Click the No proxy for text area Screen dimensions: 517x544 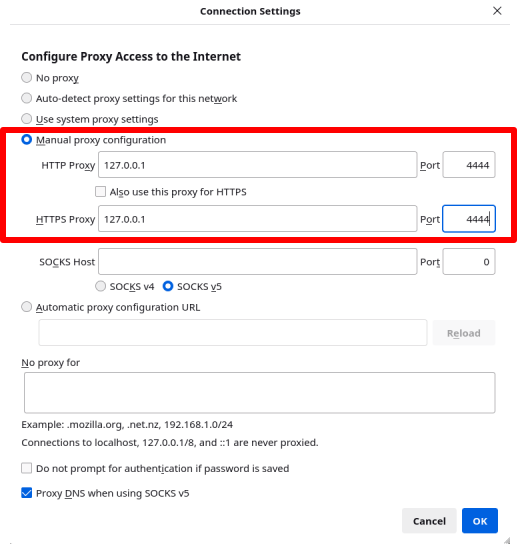click(260, 393)
